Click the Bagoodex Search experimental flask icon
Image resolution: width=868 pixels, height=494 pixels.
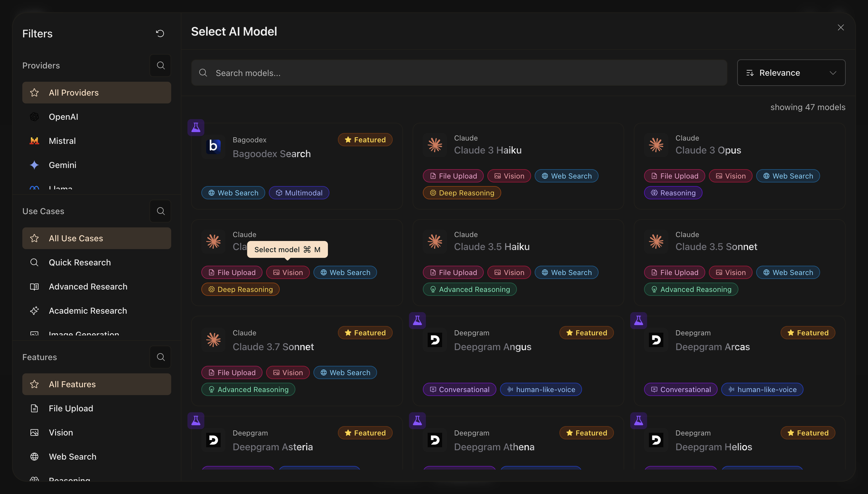tap(196, 128)
